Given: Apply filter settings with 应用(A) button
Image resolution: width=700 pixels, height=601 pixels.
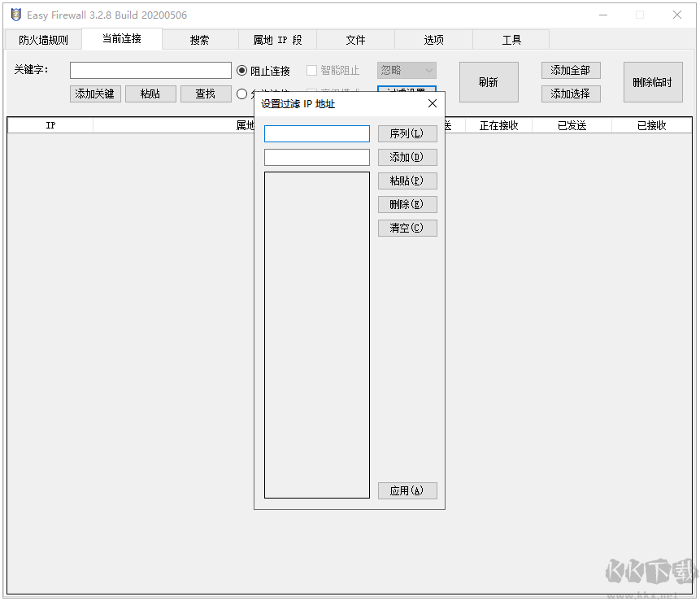Looking at the screenshot, I should 407,490.
